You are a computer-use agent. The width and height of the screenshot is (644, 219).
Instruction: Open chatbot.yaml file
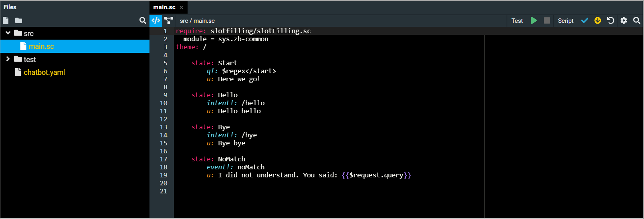click(x=44, y=72)
